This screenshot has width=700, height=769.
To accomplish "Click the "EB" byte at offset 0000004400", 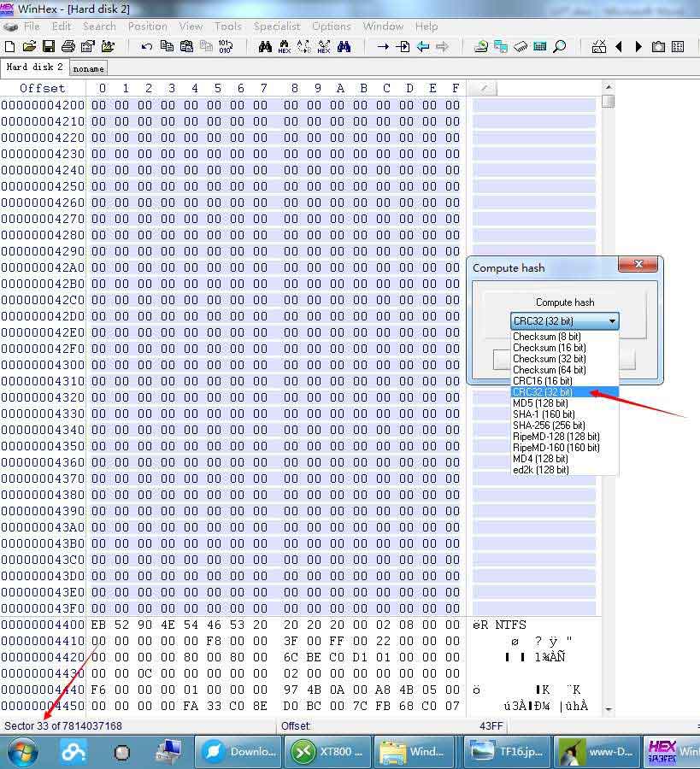I will [x=98, y=625].
